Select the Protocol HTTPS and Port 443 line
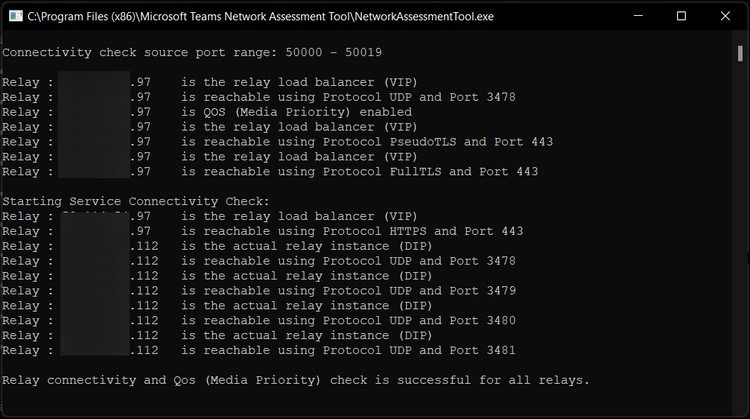This screenshot has height=419, width=750. coord(352,231)
